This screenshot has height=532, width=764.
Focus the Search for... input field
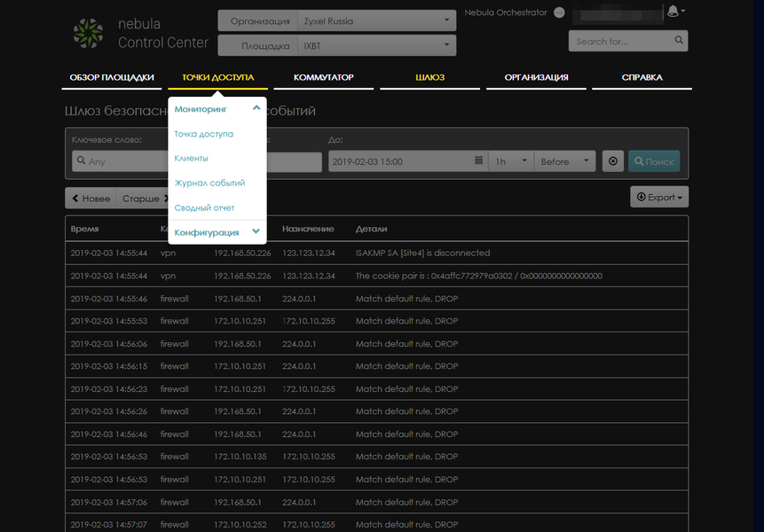coord(623,41)
